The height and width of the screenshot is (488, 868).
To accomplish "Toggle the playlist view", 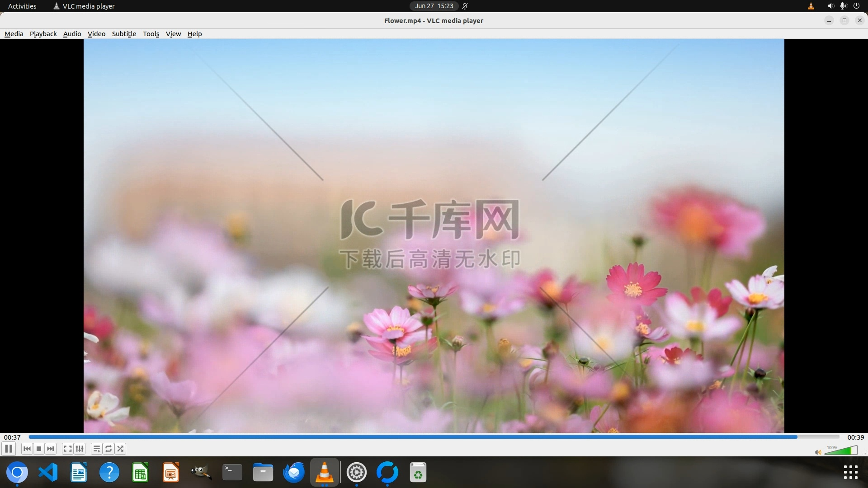I will click(x=96, y=449).
